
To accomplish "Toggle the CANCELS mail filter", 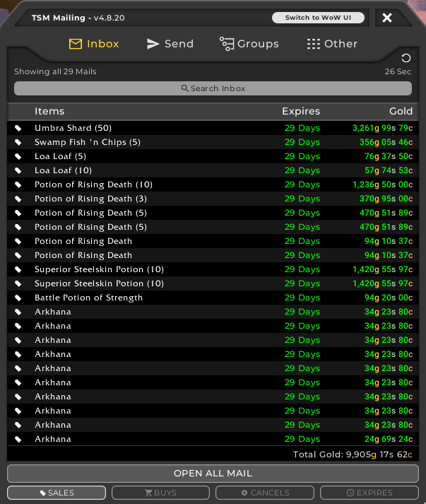I will (x=265, y=493).
